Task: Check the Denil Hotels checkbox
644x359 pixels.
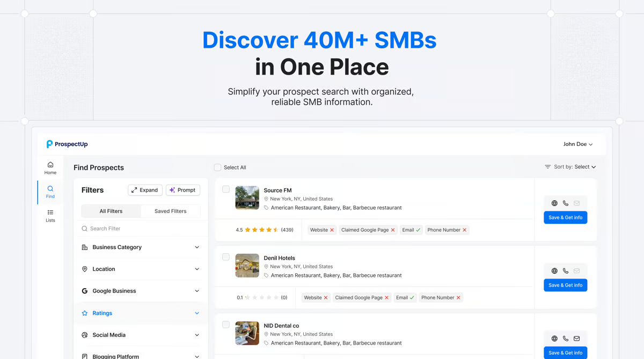Action: [x=226, y=257]
